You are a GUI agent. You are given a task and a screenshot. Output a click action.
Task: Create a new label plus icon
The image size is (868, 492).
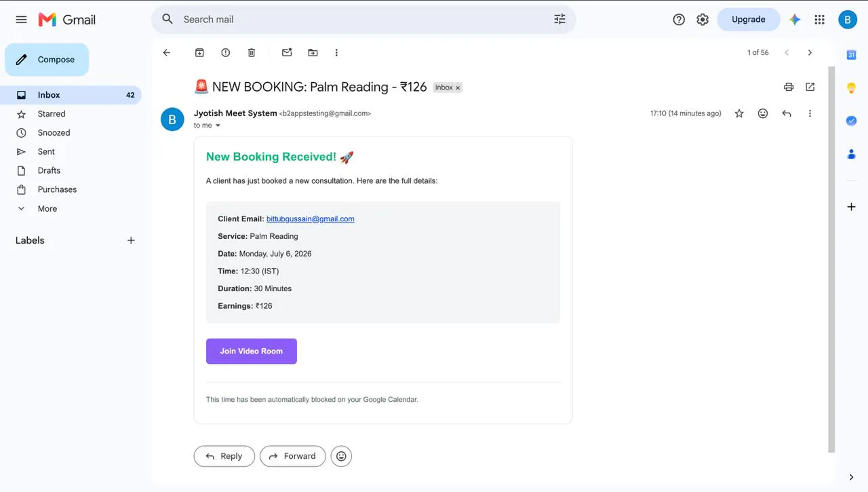(x=131, y=240)
